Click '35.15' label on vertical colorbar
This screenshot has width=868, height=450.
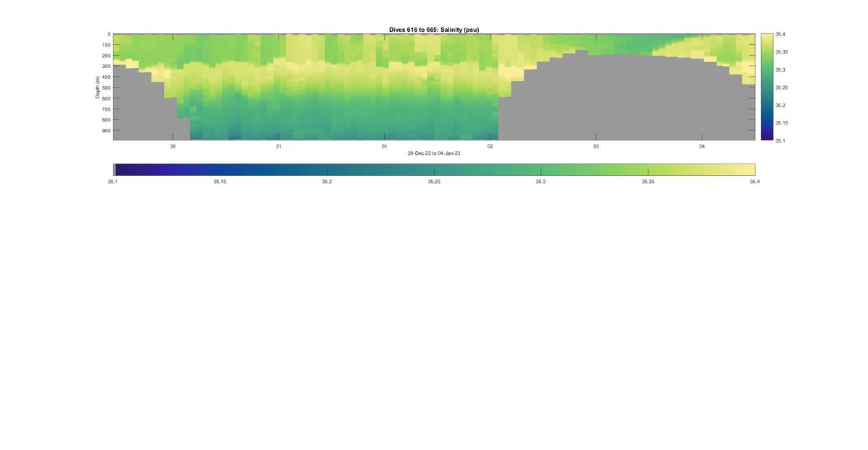point(783,123)
